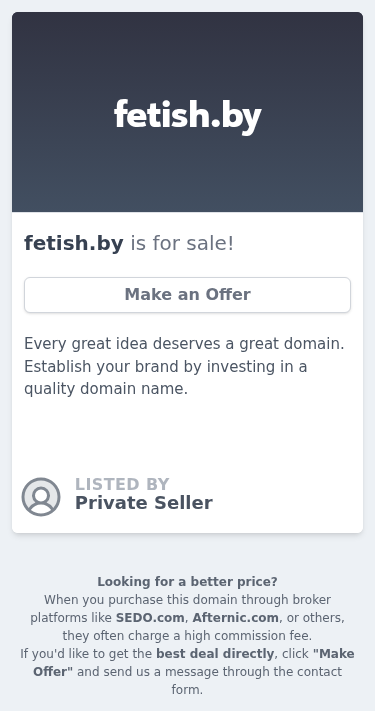
Task: Click the bold 'best deal directly' phrase
Action: [x=215, y=654]
